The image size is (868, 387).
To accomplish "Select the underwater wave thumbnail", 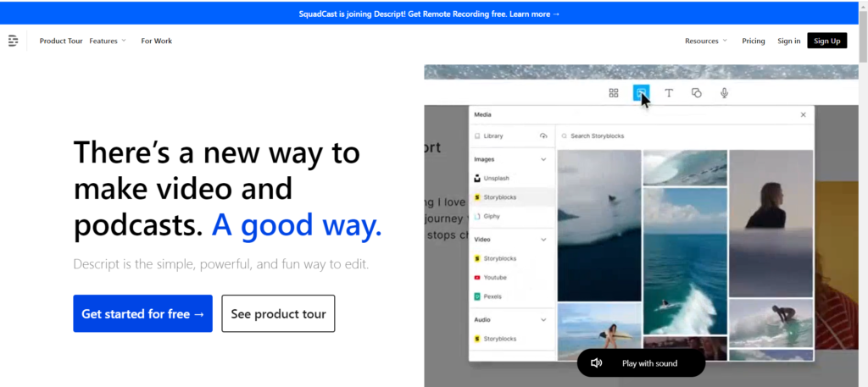I will [x=599, y=225].
